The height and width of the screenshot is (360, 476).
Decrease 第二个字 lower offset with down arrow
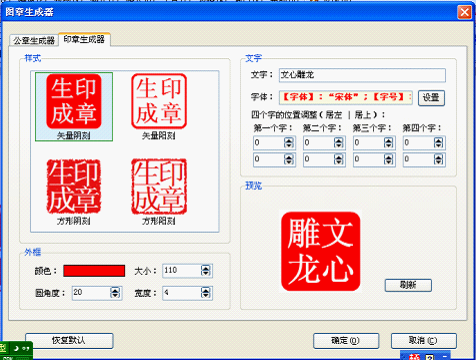339,162
